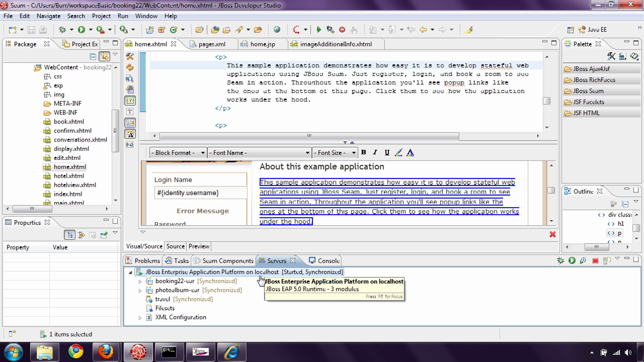Open the Block Format dropdown
Image resolution: width=644 pixels, height=362 pixels.
pos(178,153)
